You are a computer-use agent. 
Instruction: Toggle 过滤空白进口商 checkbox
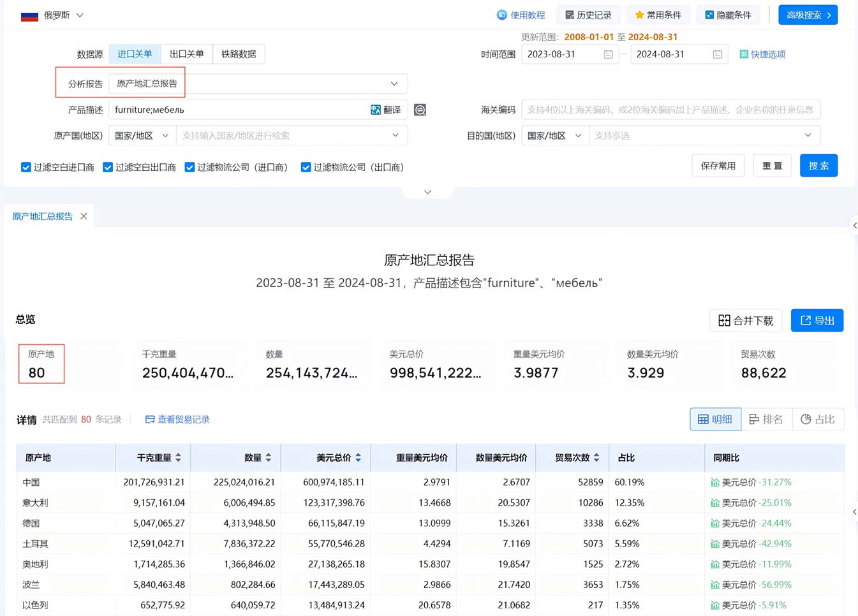click(26, 168)
